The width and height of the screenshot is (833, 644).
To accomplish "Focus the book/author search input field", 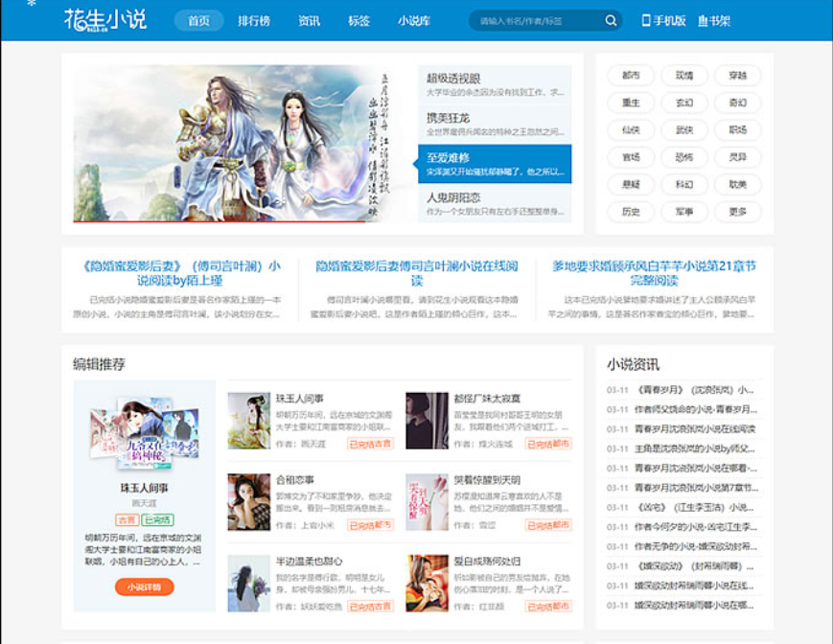I will click(x=537, y=21).
